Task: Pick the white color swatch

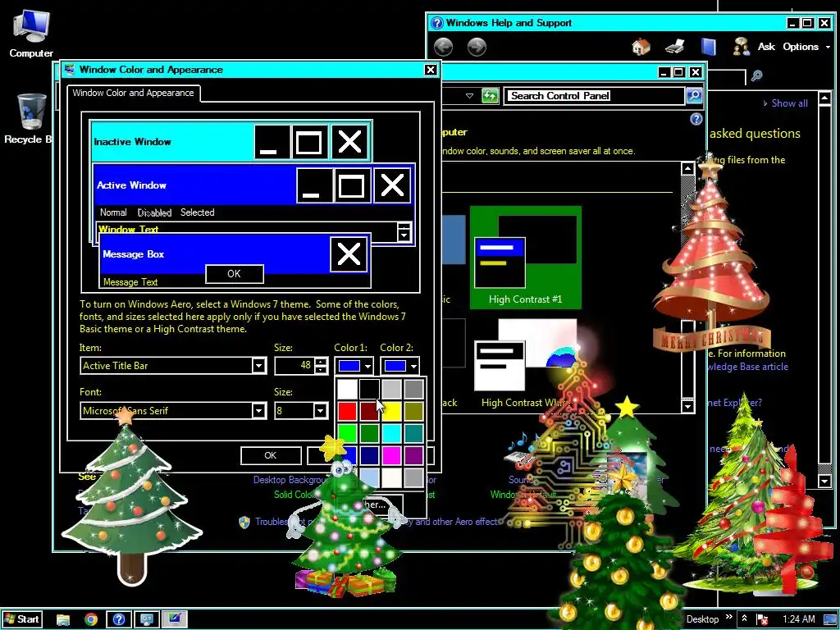Action: [x=347, y=389]
